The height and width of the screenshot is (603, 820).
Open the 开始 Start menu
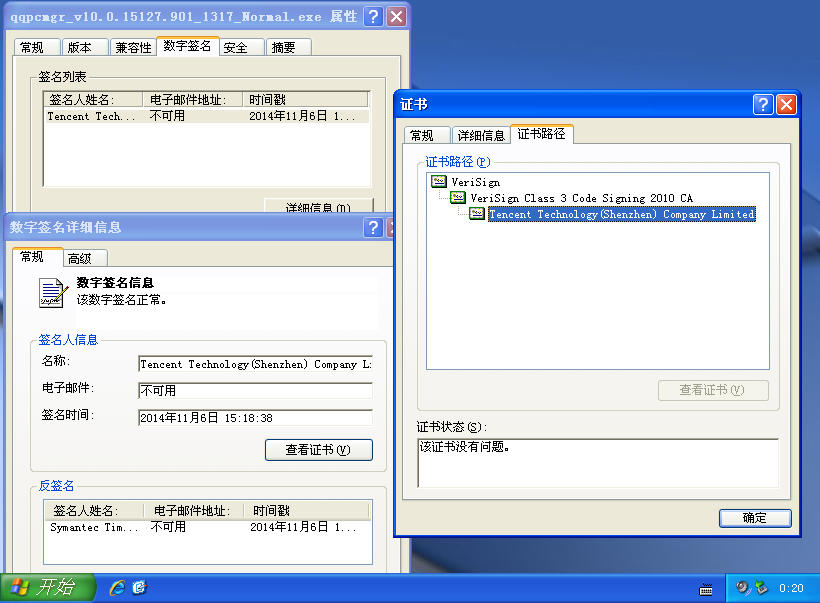coord(48,588)
